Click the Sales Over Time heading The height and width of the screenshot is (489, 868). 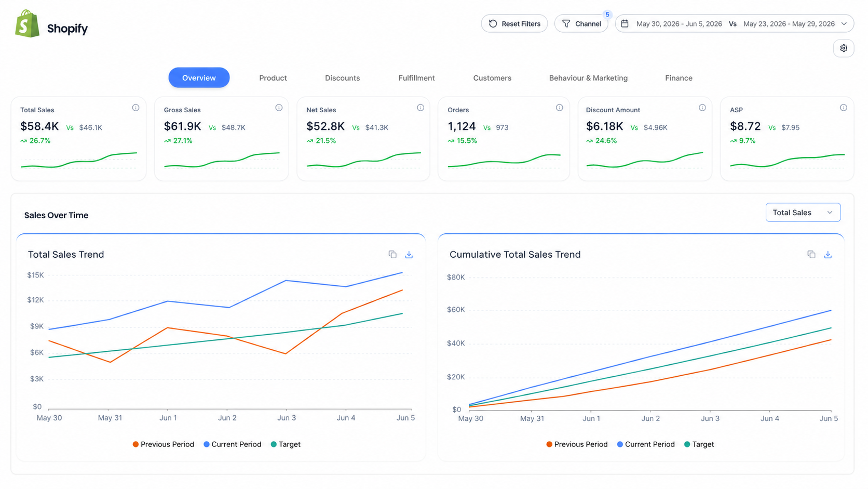pos(56,215)
